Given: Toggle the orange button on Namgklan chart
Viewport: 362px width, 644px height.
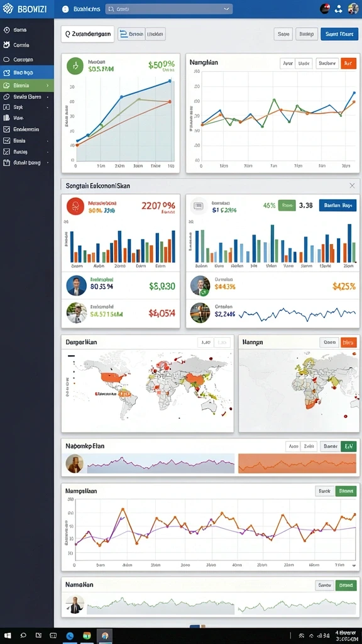Looking at the screenshot, I should (x=348, y=64).
